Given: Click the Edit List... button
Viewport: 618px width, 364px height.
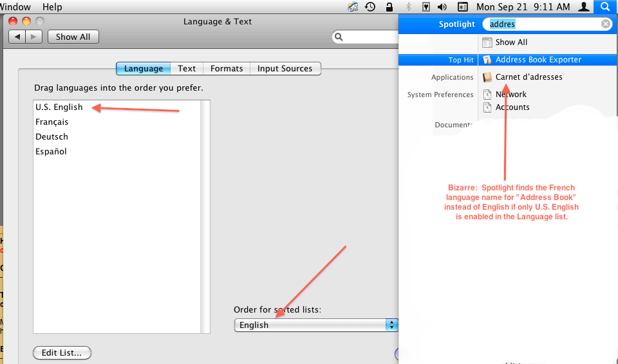Looking at the screenshot, I should [x=62, y=352].
